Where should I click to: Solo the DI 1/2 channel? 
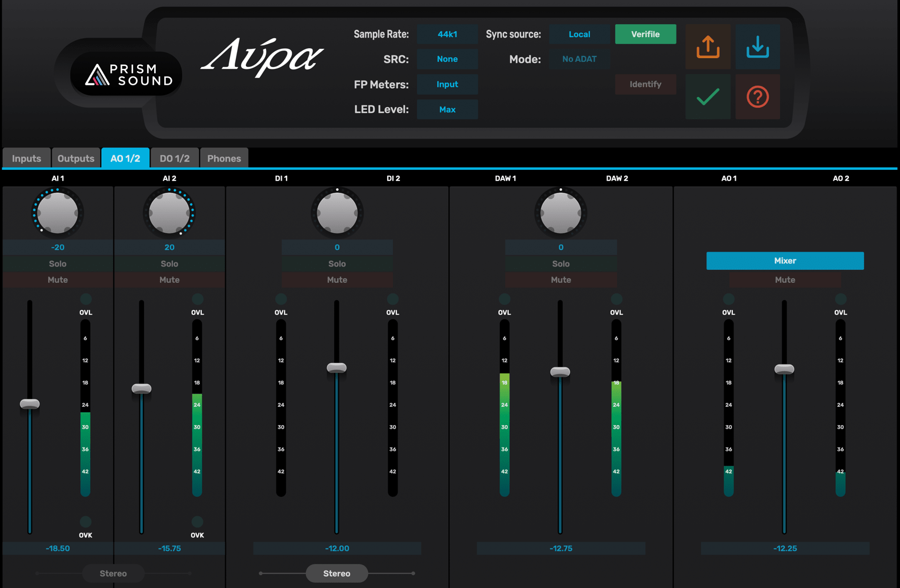tap(337, 263)
